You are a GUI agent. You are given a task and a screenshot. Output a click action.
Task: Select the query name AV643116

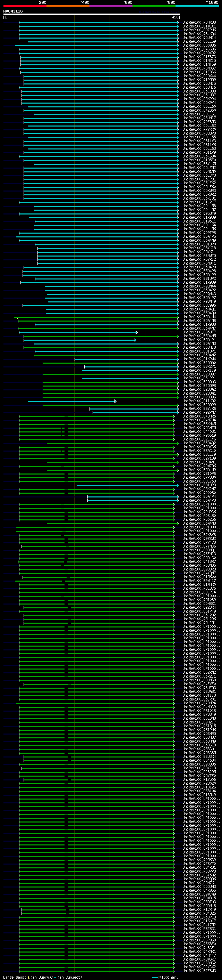point(13,11)
